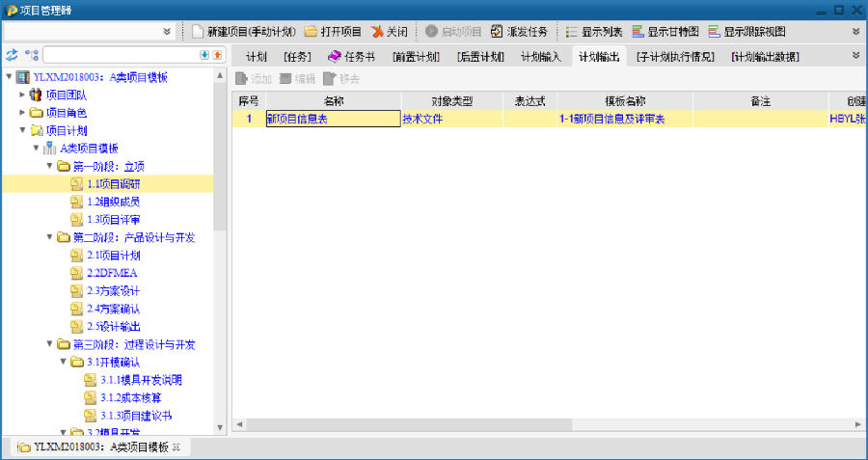Open the [后置计划] tab
The height and width of the screenshot is (460, 868).
[x=480, y=57]
